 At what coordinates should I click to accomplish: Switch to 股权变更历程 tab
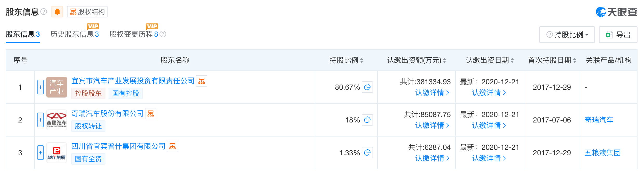click(x=134, y=34)
